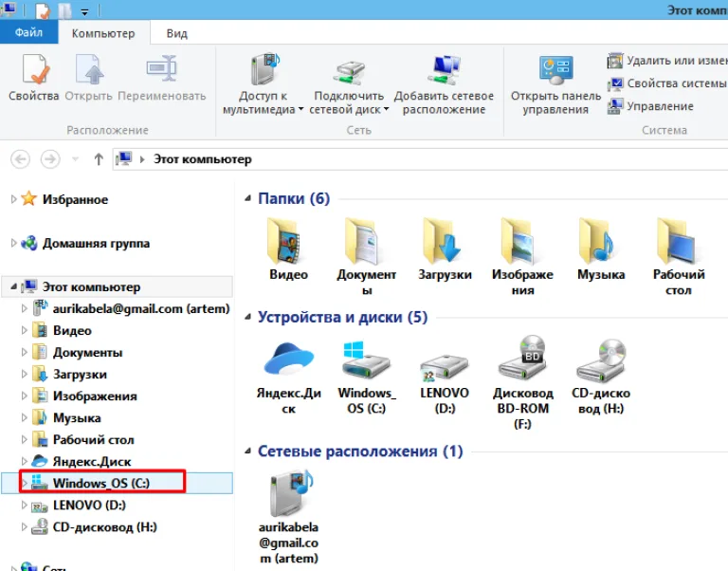
Task: Click Управление in Система group
Action: click(x=650, y=106)
